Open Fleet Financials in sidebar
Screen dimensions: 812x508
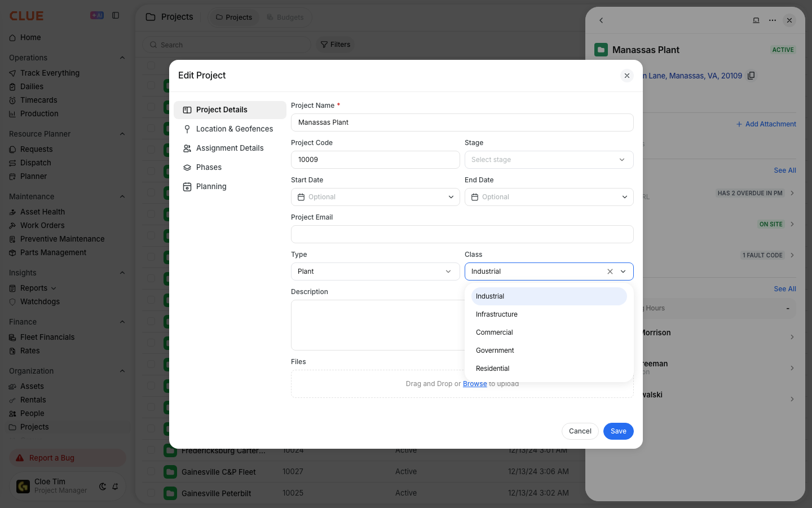click(x=47, y=337)
